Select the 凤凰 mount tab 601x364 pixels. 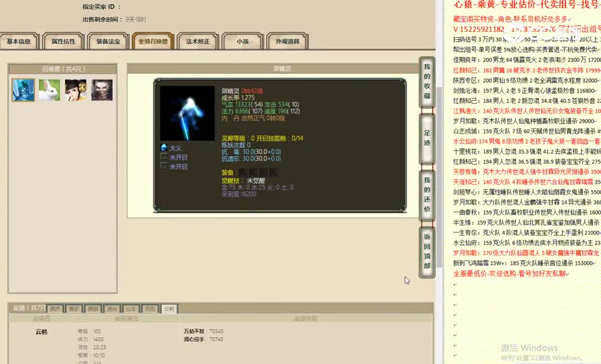click(150, 309)
